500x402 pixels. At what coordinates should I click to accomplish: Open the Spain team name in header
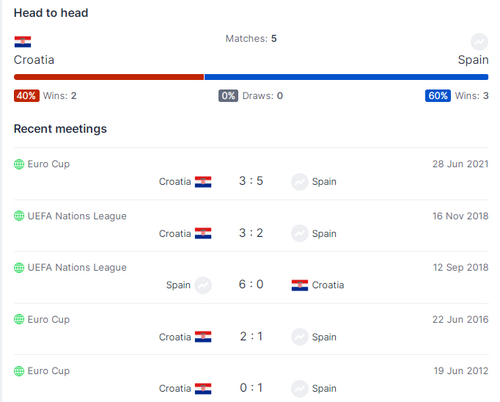(x=473, y=60)
